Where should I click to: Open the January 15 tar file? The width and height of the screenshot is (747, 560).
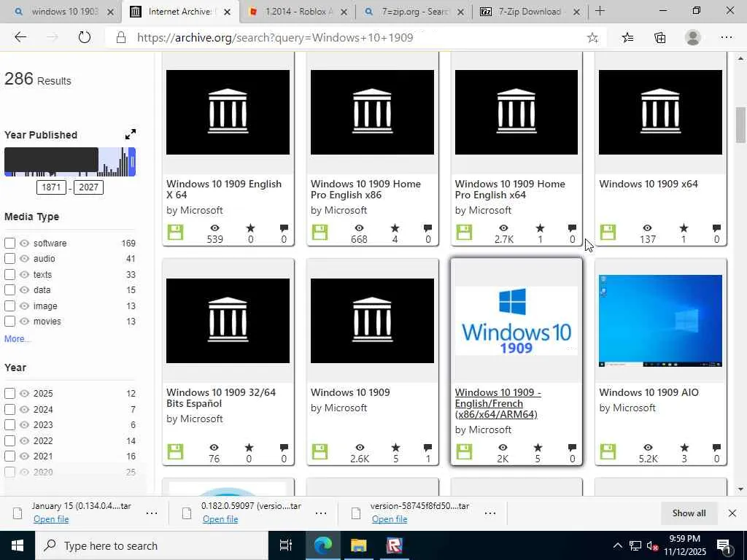(51, 519)
